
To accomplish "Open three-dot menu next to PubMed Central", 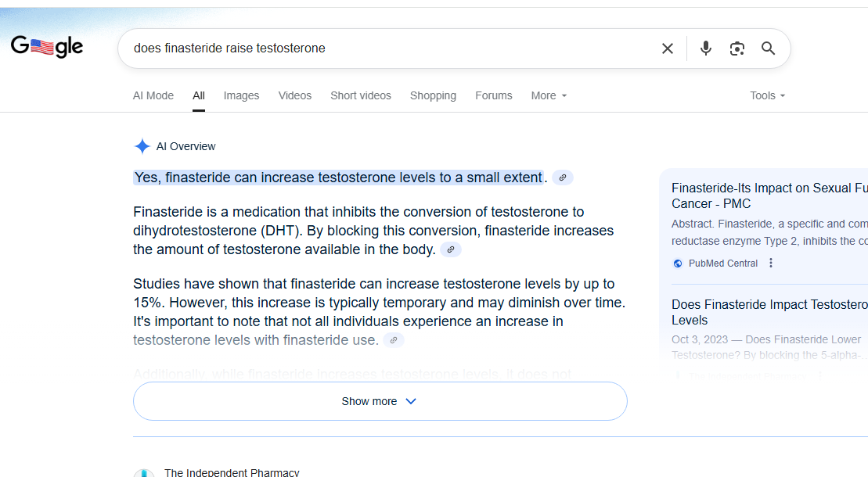I will (x=771, y=264).
